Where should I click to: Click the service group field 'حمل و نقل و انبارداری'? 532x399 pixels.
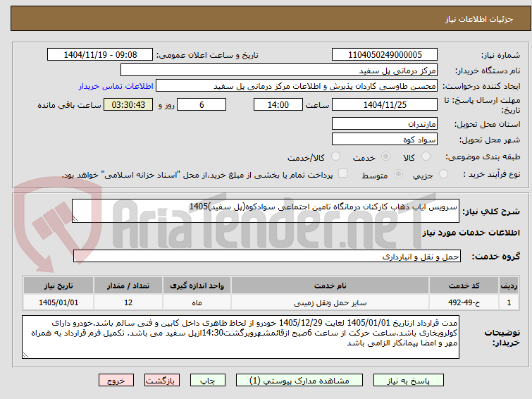[x=267, y=257]
